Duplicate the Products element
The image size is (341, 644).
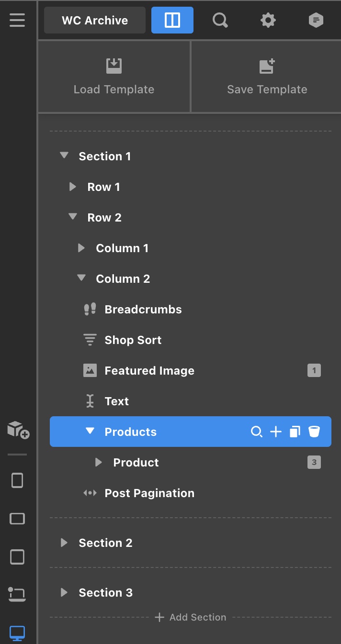(295, 432)
